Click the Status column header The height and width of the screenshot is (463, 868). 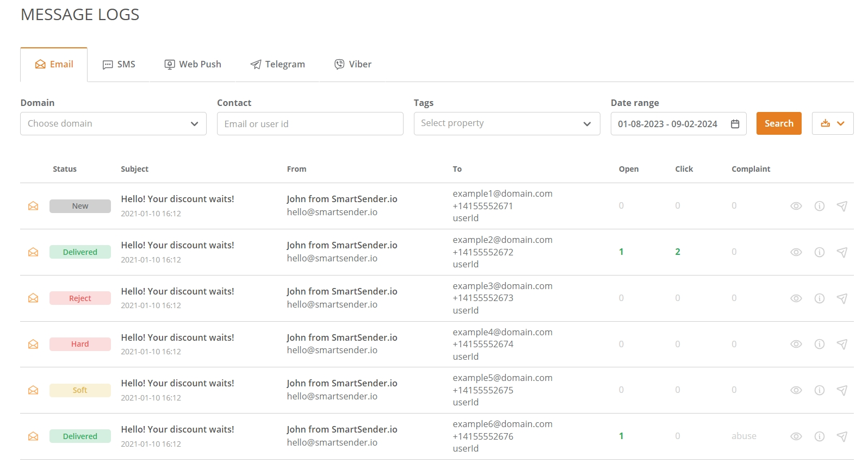(x=65, y=169)
